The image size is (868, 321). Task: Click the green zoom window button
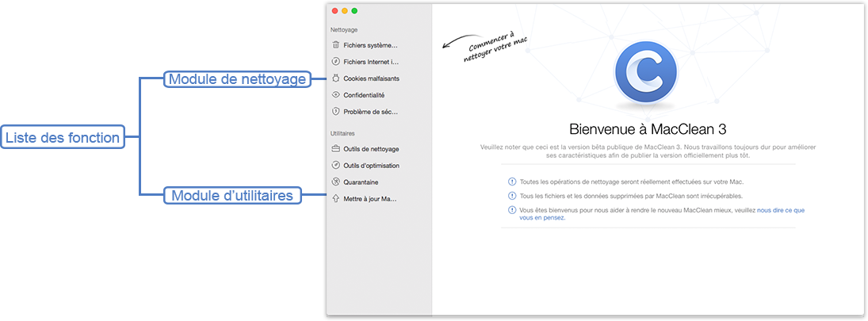pos(354,10)
